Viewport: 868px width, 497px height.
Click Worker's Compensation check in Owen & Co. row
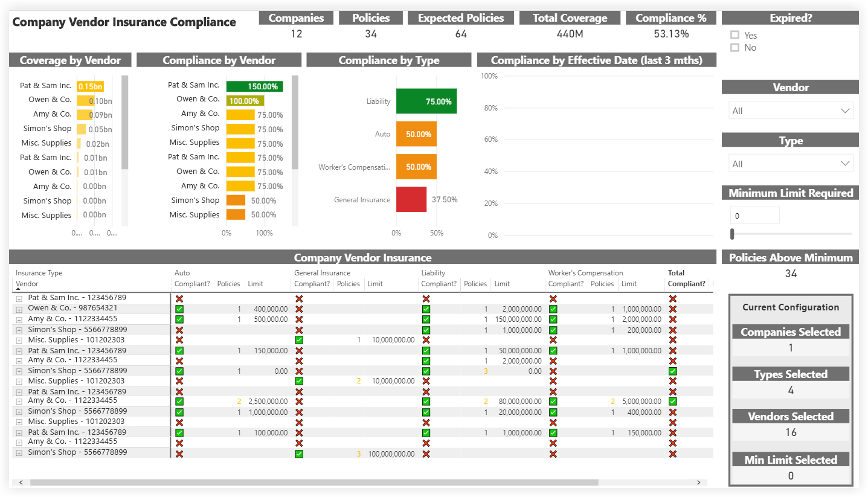tap(553, 309)
